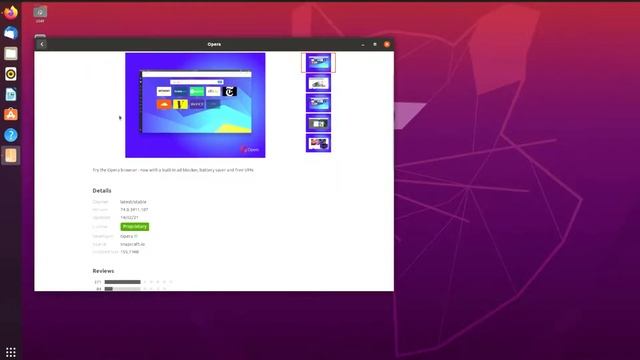Click the updated date 14/02/21

tap(129, 218)
